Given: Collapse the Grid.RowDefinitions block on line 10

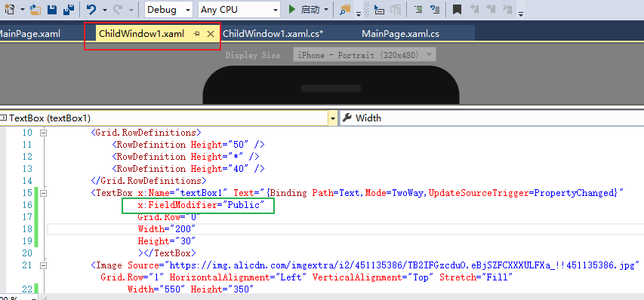Looking at the screenshot, I should 43,133.
